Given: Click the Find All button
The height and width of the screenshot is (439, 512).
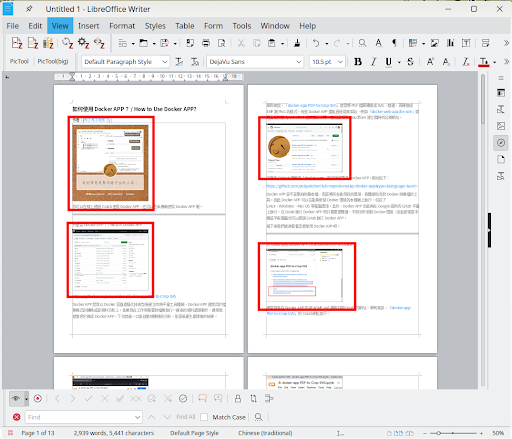Looking at the screenshot, I should pyautogui.click(x=186, y=417).
